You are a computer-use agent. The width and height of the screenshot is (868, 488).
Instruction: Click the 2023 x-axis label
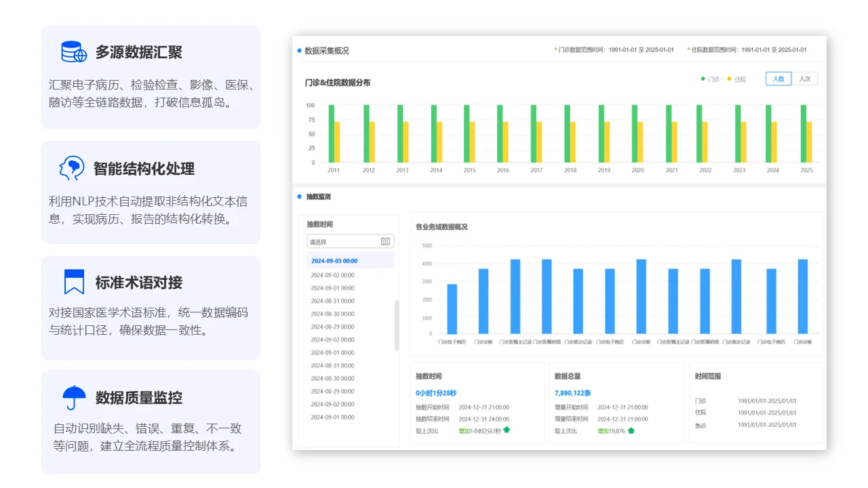pyautogui.click(x=739, y=170)
